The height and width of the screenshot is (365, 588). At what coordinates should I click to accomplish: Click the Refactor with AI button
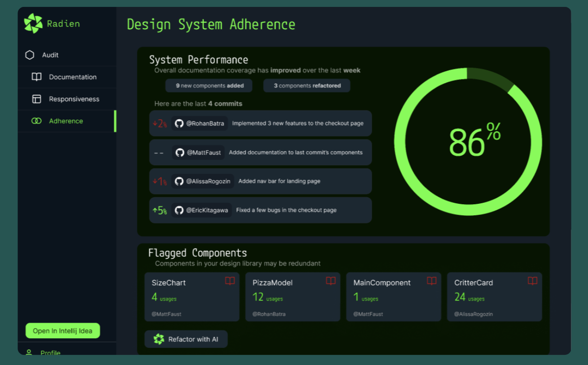(186, 339)
